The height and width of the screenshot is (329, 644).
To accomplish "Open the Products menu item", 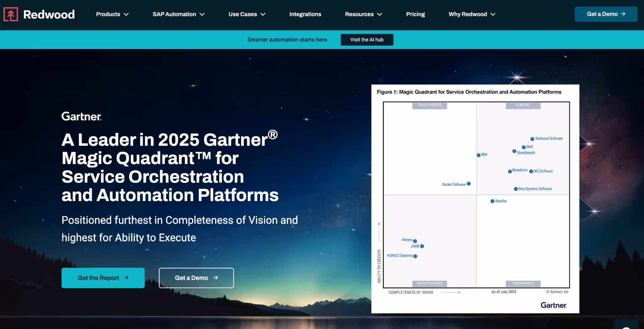I will point(108,14).
